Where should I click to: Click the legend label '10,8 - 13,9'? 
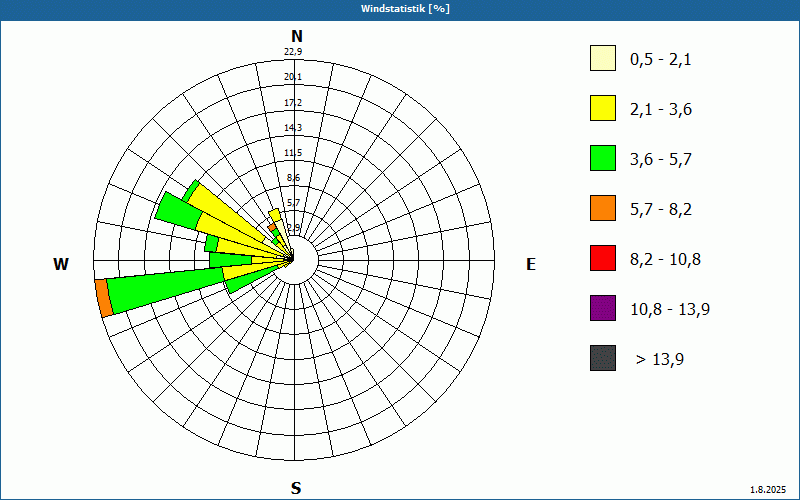click(670, 310)
